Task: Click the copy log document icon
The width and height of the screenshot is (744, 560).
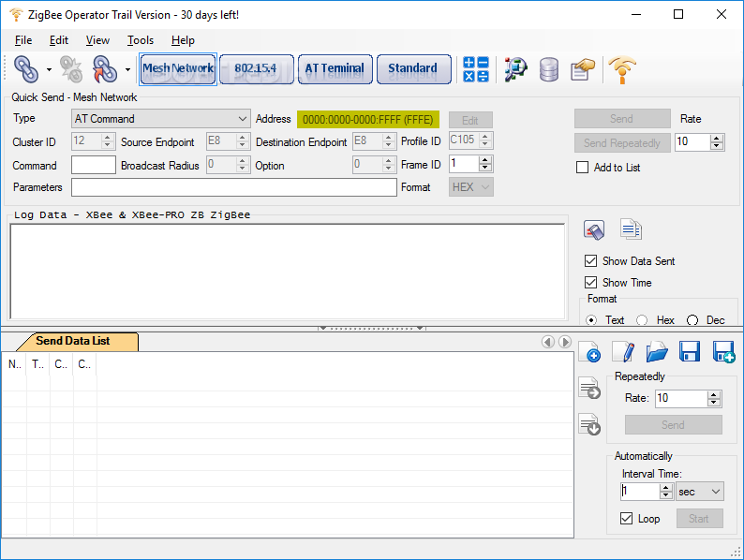Action: tap(631, 229)
